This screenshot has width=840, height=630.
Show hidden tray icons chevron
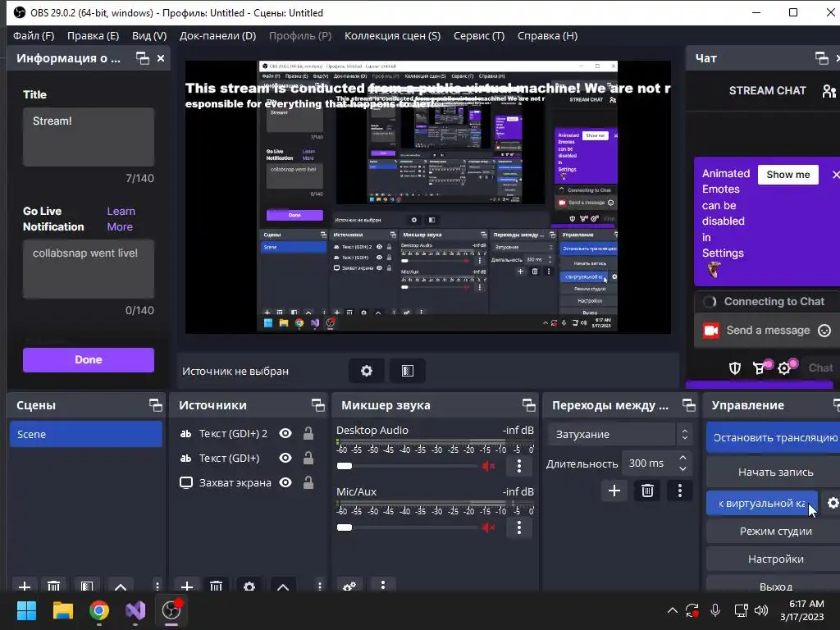click(672, 610)
